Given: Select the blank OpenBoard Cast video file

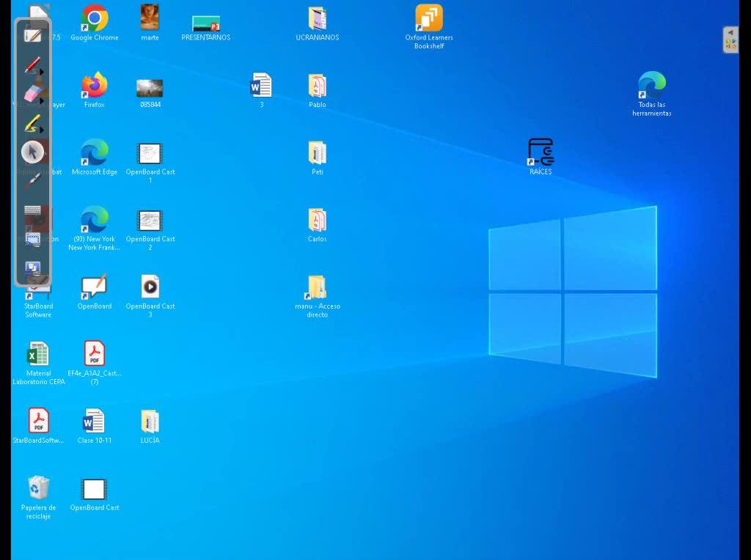Looking at the screenshot, I should [x=95, y=495].
